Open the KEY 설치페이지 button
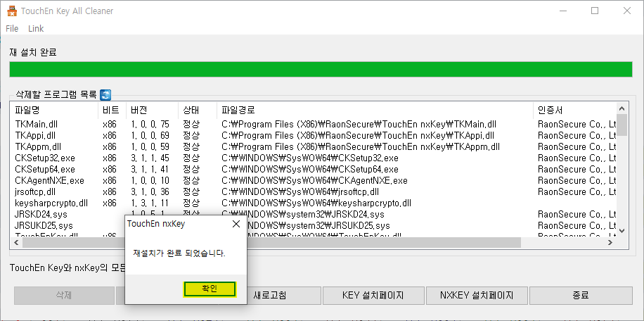The image size is (644, 321). [x=373, y=295]
